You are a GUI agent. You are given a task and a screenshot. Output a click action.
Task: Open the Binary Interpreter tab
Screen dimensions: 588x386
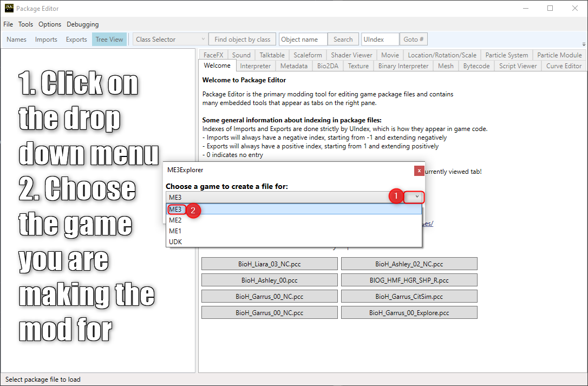[x=403, y=66]
